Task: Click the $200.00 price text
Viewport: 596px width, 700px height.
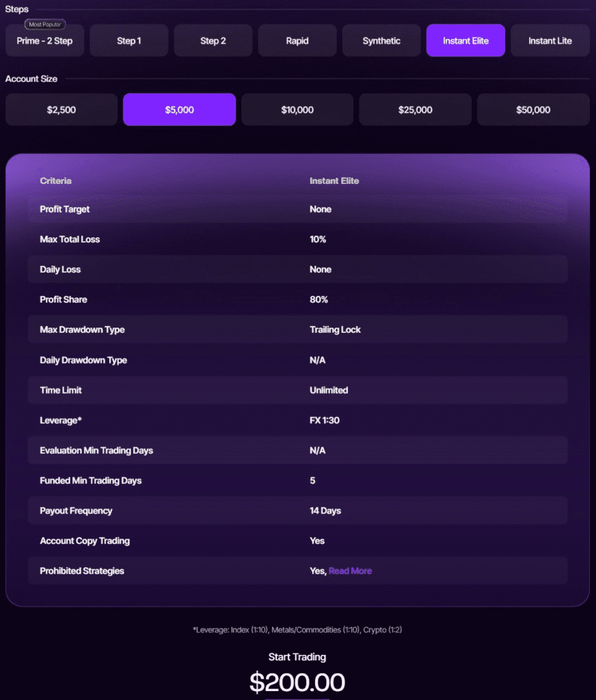Action: [297, 682]
